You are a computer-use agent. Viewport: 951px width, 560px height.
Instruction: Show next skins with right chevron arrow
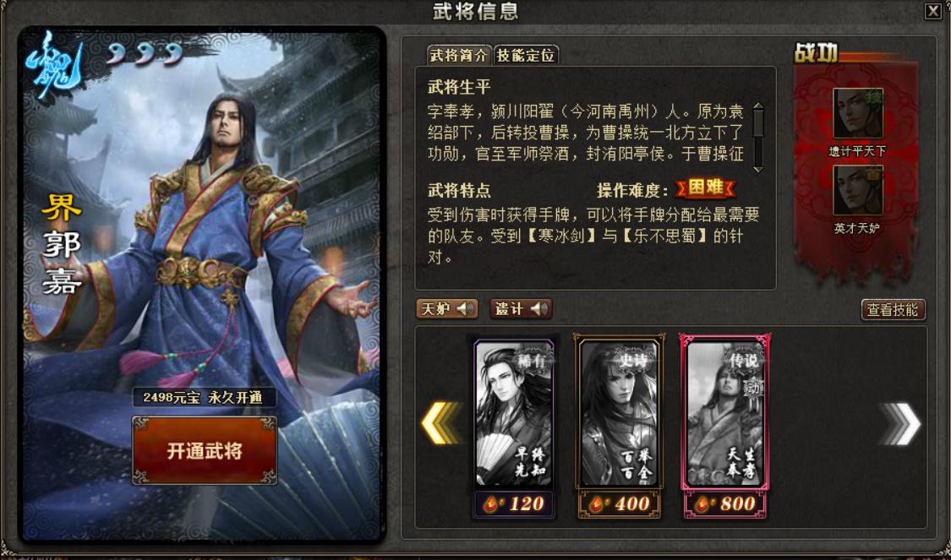point(900,423)
